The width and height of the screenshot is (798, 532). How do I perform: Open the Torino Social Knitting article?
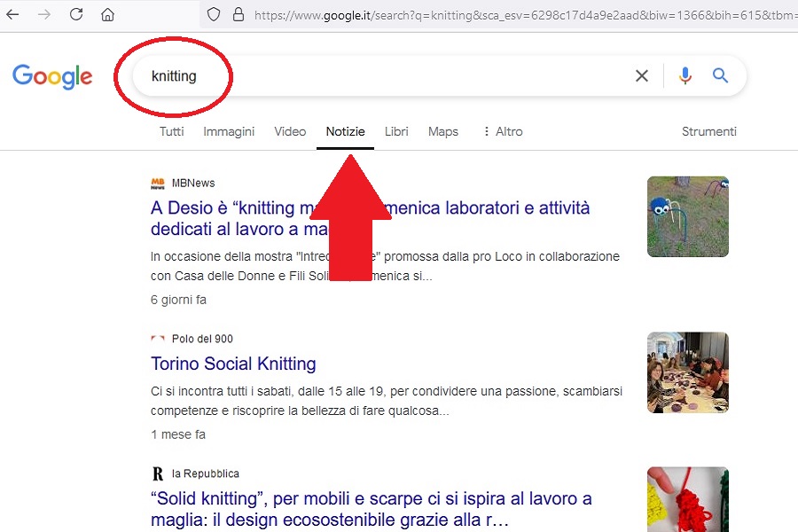pos(233,364)
